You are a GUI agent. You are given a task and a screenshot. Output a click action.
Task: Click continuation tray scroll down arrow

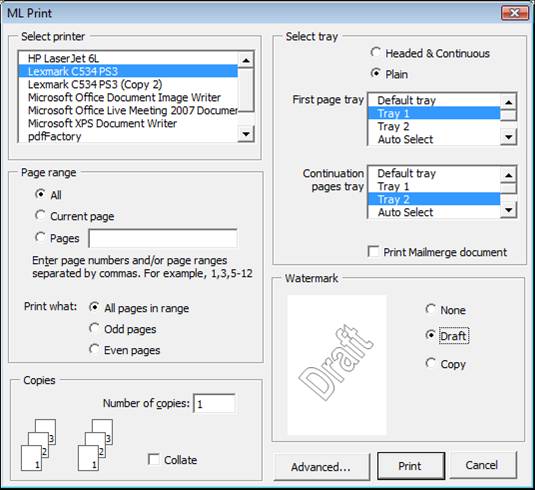pyautogui.click(x=508, y=210)
